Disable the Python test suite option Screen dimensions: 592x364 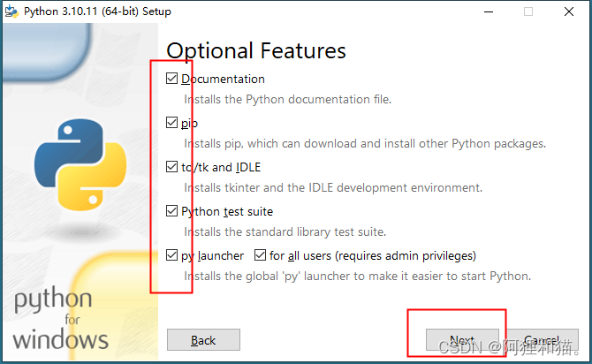(x=171, y=211)
